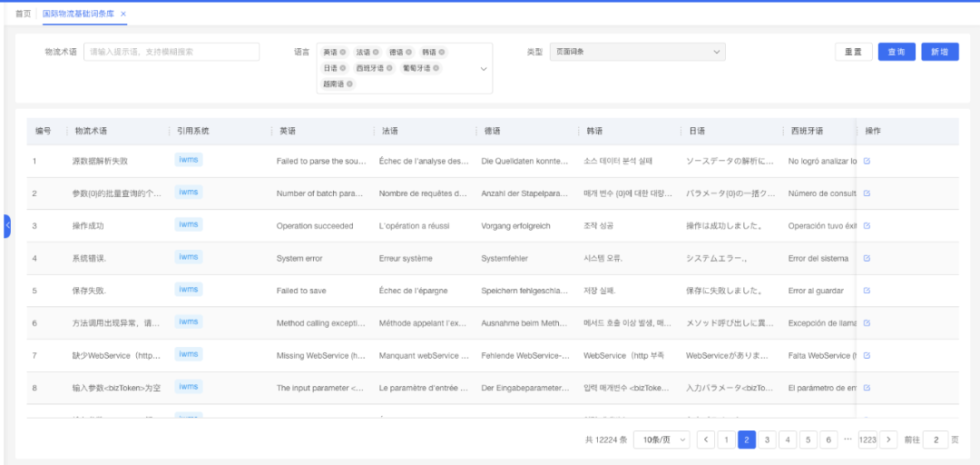Click the Failed to save cell
Image resolution: width=980 pixels, height=465 pixels.
[x=301, y=291]
